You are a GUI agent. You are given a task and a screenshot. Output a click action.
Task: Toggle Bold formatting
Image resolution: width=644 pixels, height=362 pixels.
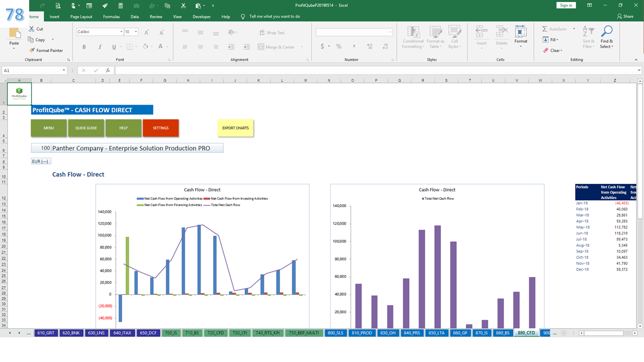[x=84, y=47]
